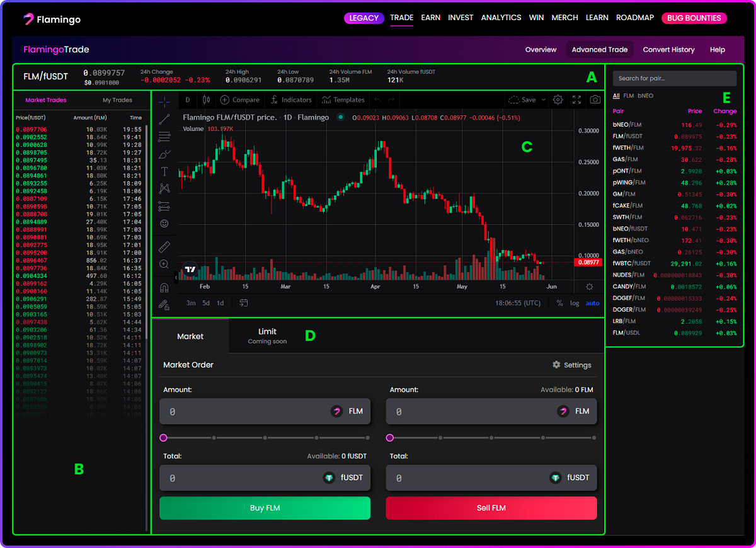This screenshot has width=756, height=548.
Task: Open the XABCD Pattern tool
Action: pos(164,188)
